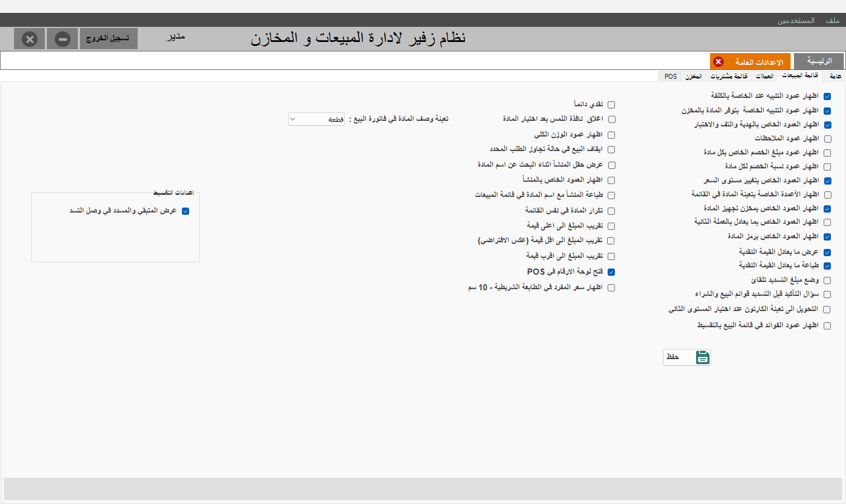Toggle اظهار عمود التنبيه عند الخاصة بالكلفة checkbox

(x=827, y=96)
